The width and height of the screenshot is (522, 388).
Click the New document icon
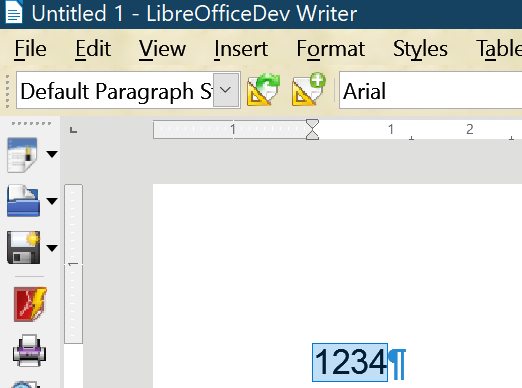pos(22,155)
